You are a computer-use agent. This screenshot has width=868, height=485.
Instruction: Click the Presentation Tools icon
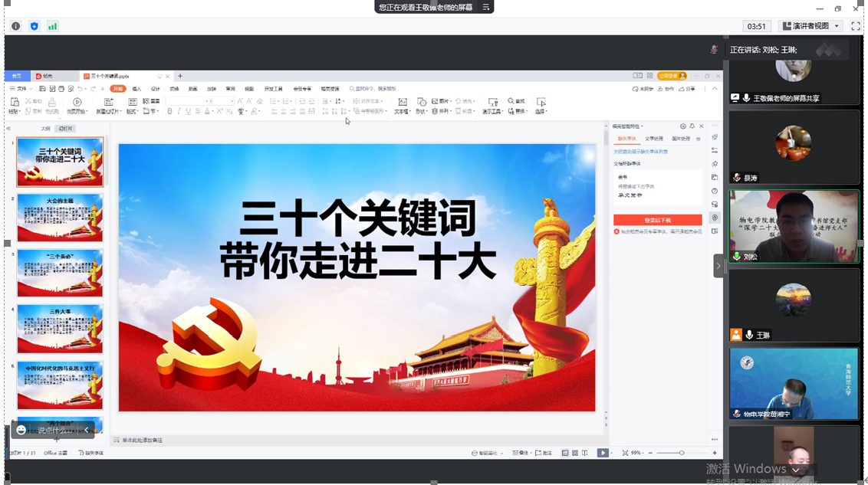point(492,102)
